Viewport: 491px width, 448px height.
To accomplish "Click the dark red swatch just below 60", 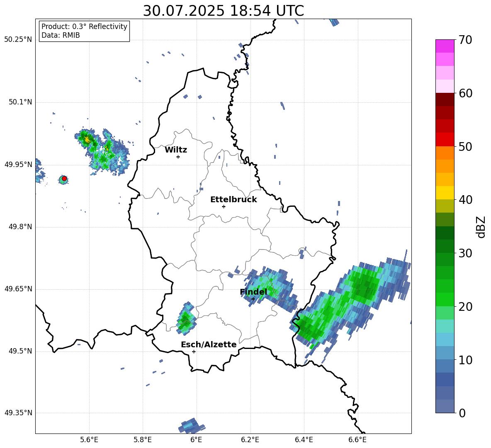I will coord(445,99).
